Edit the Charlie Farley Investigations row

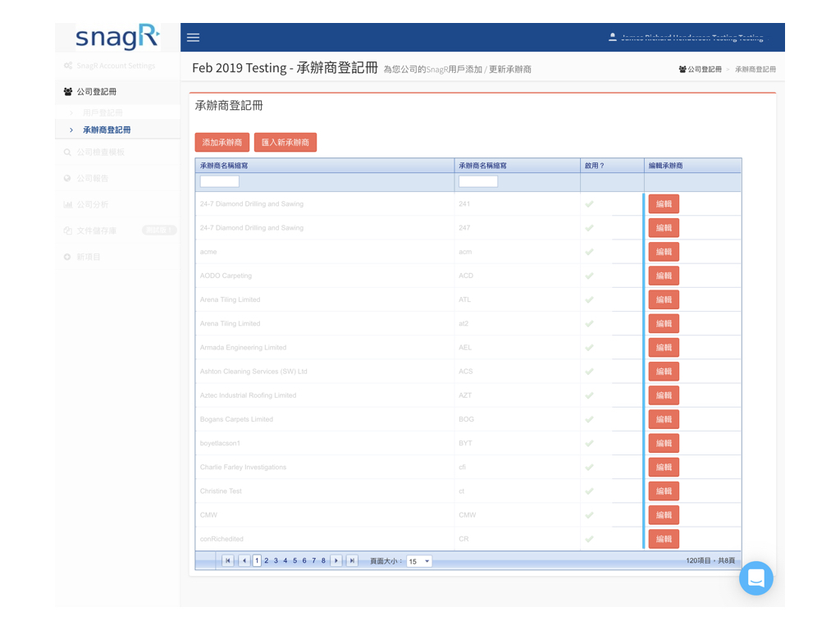click(x=664, y=467)
